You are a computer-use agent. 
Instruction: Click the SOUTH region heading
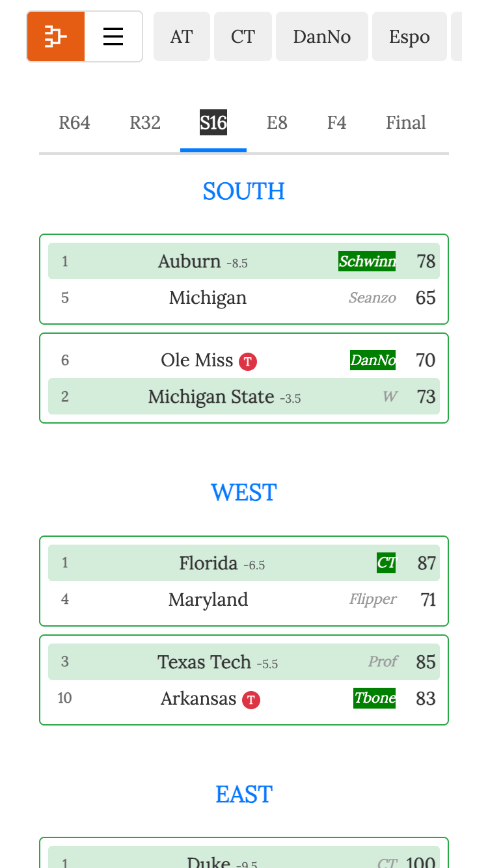[x=244, y=191]
